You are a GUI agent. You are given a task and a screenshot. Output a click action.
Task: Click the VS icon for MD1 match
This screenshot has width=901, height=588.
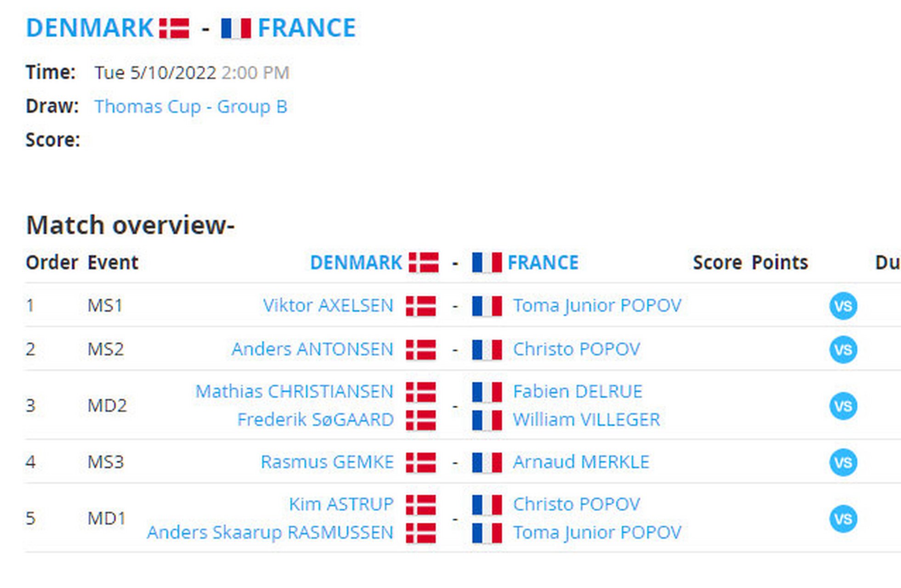843,519
